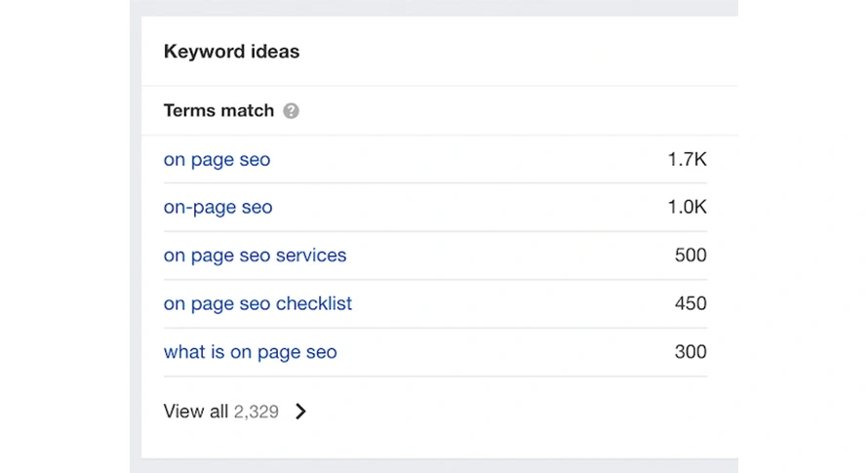Click the 1.0K search volume value

point(687,207)
